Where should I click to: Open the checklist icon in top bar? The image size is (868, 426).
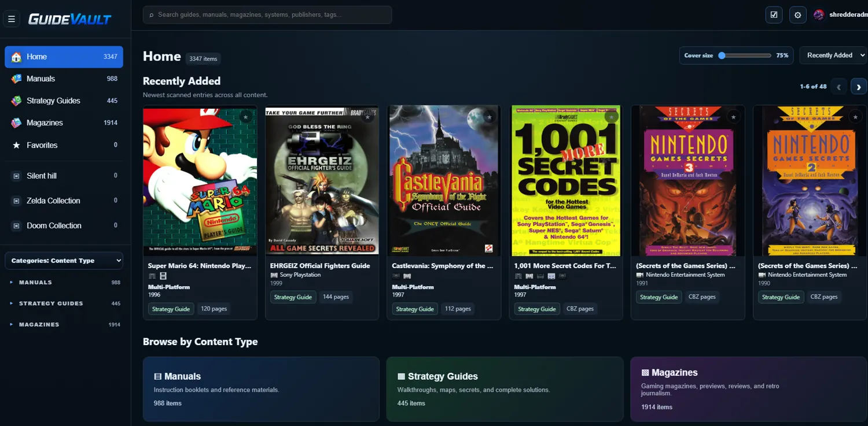tap(774, 15)
